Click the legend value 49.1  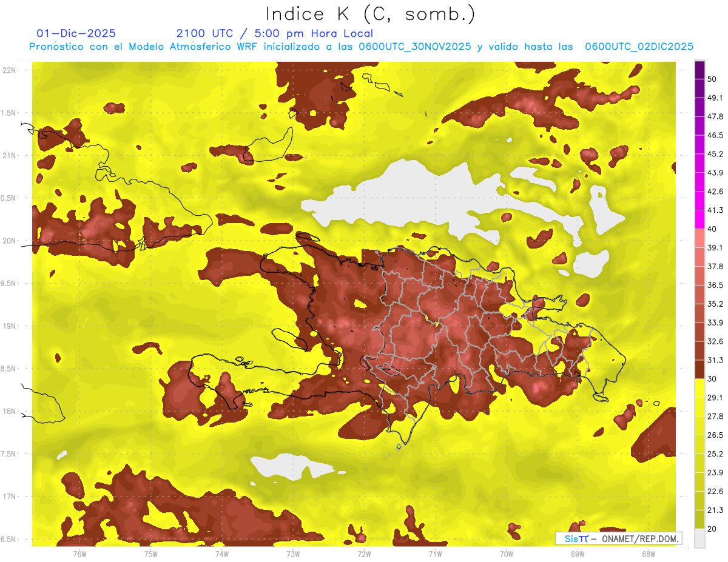[715, 98]
